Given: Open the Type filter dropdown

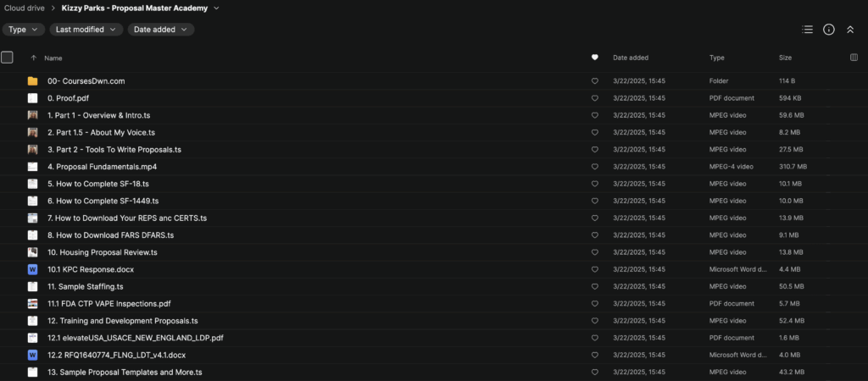Looking at the screenshot, I should pyautogui.click(x=24, y=30).
